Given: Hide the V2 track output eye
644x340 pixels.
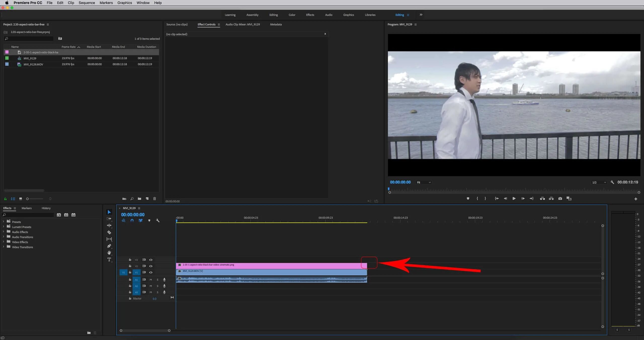Looking at the screenshot, I should [x=151, y=266].
